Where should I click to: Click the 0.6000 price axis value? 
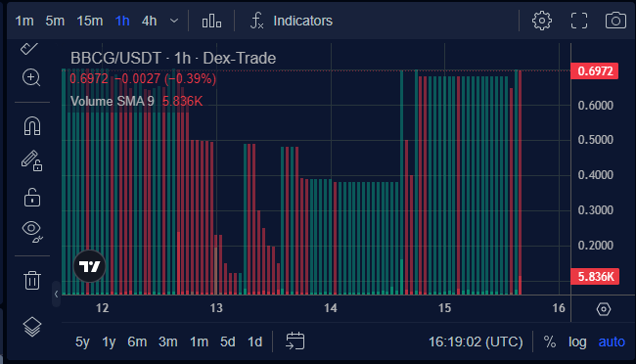596,106
